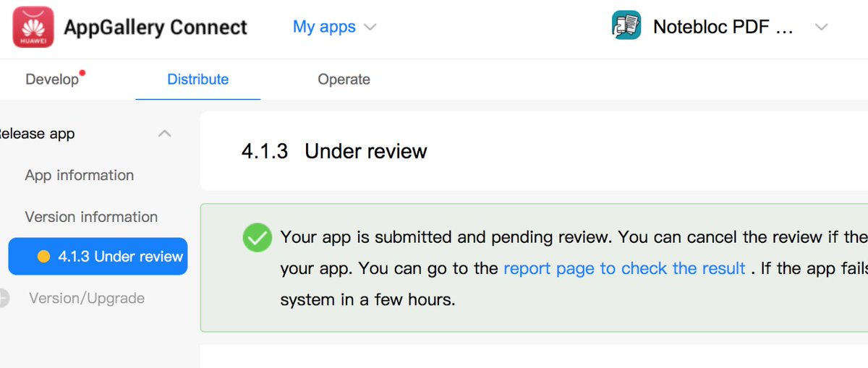Click the Notebloc PDF app icon
Viewport: 868px width, 368px height.
pyautogui.click(x=626, y=26)
